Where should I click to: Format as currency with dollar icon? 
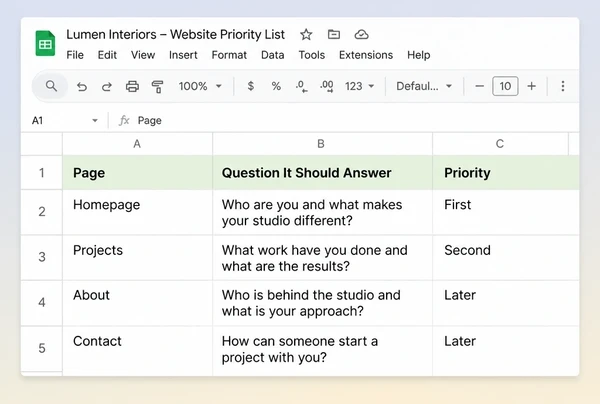pos(251,86)
